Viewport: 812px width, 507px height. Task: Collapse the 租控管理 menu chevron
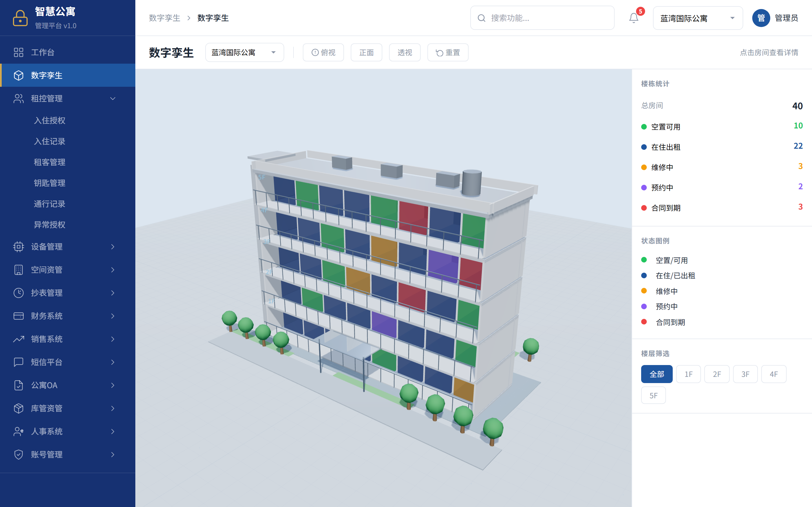113,99
